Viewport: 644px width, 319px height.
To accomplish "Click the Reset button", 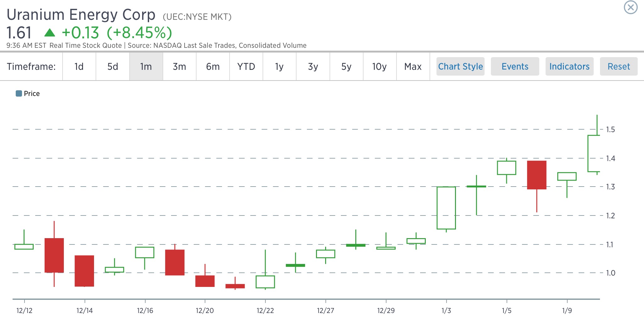I will (x=619, y=66).
